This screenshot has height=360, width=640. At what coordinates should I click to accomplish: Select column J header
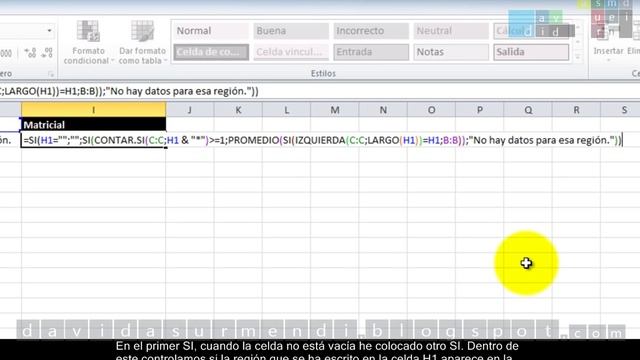190,110
